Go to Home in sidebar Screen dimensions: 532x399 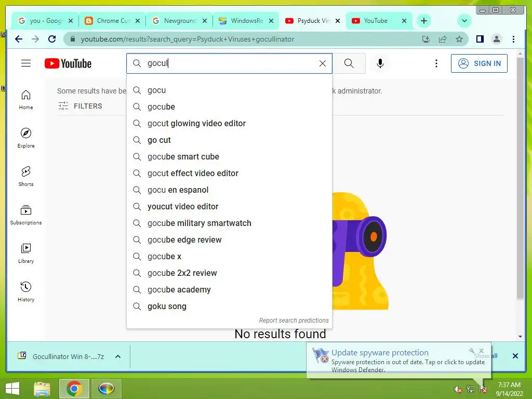26,99
